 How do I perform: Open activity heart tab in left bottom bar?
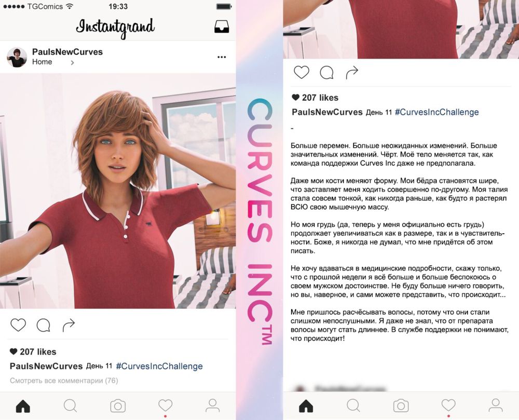[165, 405]
